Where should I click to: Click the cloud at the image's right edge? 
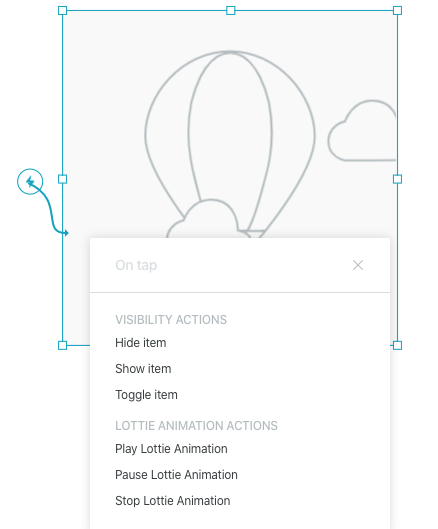[362, 131]
